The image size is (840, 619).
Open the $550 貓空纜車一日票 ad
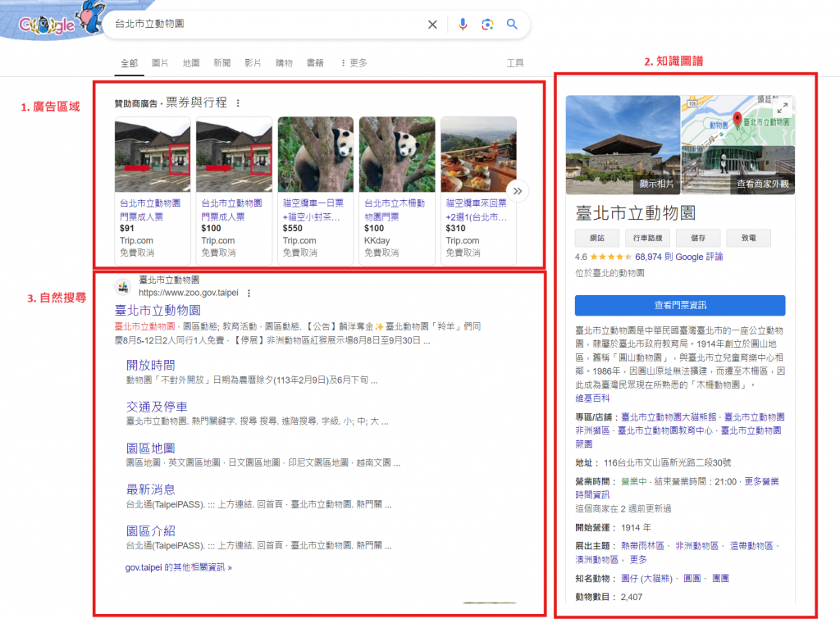tap(316, 190)
